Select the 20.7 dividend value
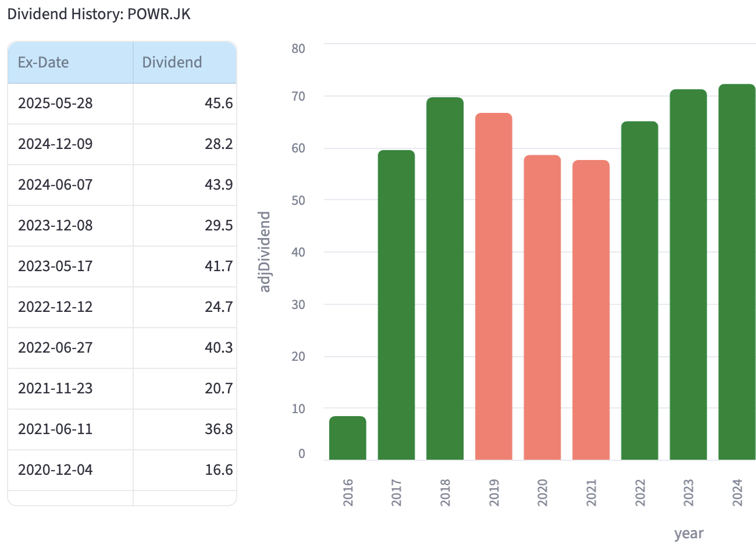The height and width of the screenshot is (547, 756). (x=185, y=389)
